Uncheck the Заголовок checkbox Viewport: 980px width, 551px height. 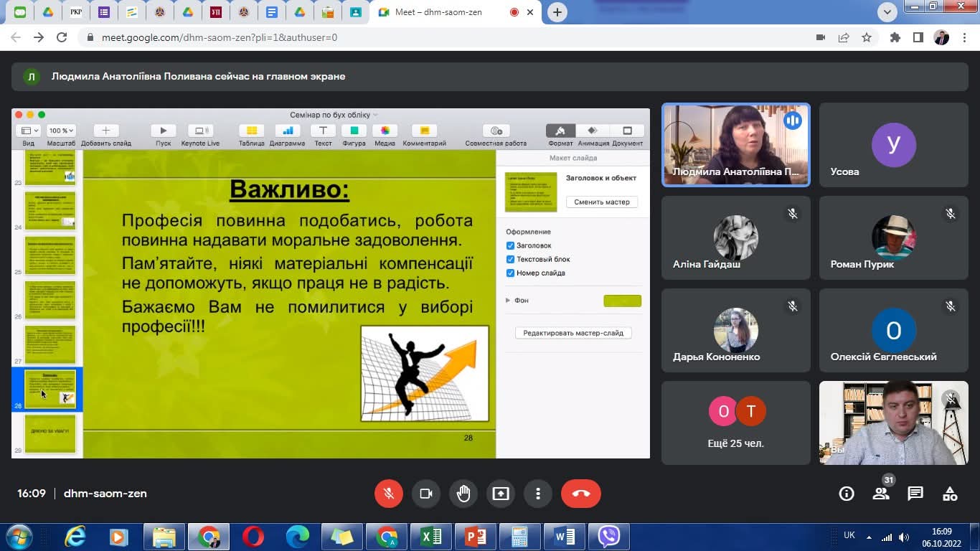511,245
